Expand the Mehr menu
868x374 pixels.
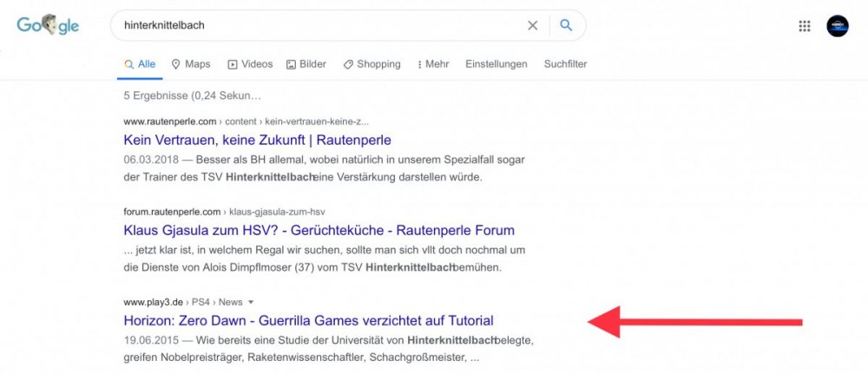433,64
